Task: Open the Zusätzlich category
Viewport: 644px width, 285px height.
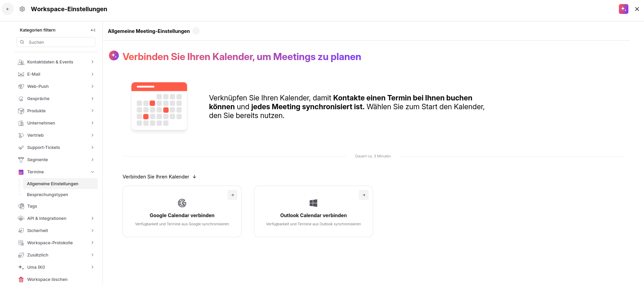Action: (56, 255)
